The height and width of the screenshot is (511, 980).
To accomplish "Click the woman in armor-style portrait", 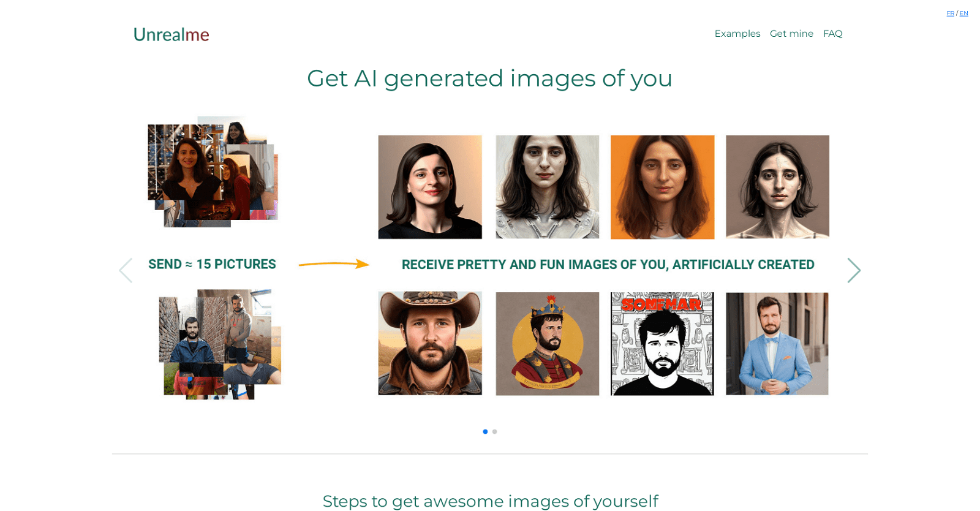I will tap(547, 187).
